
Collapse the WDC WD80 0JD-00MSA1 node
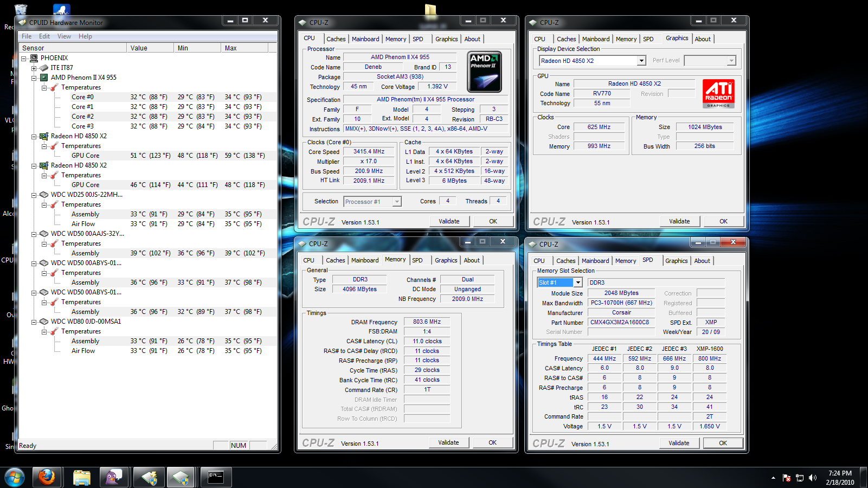[34, 322]
